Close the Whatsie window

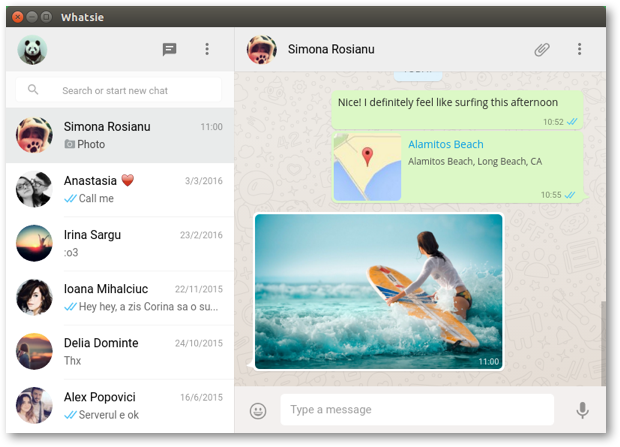pos(18,17)
